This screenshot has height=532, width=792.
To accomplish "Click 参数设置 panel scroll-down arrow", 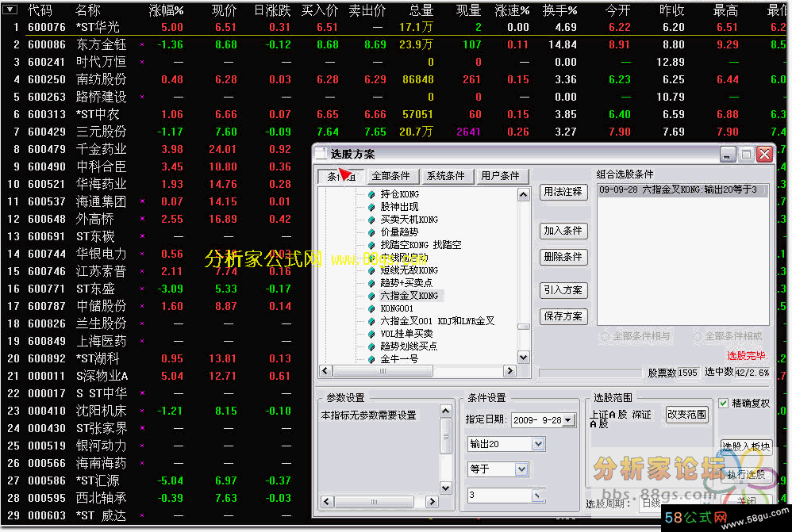I will tap(445, 488).
